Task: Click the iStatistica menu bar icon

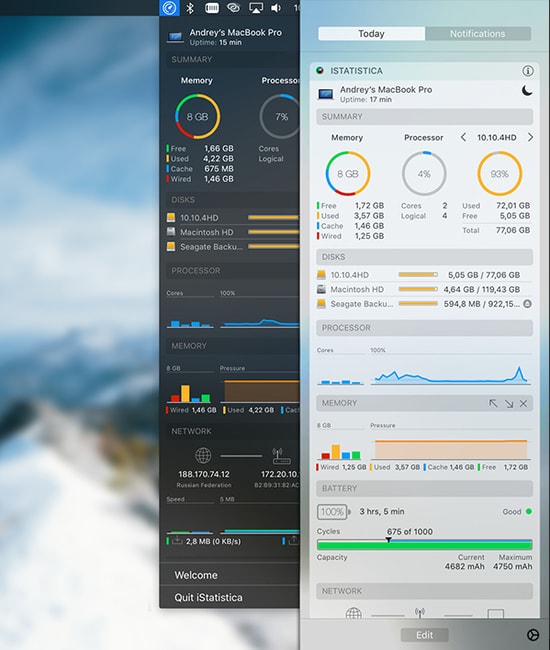Action: pyautogui.click(x=170, y=8)
